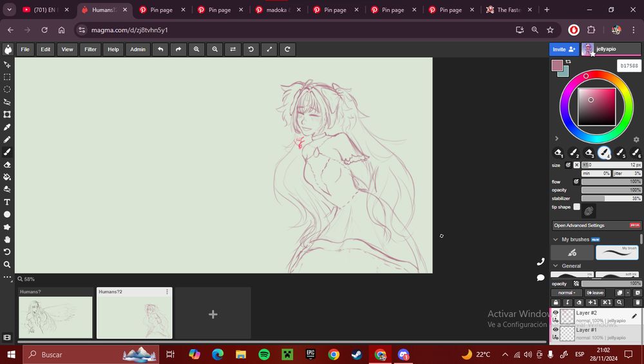
Task: Open the Help menu
Action: click(113, 50)
